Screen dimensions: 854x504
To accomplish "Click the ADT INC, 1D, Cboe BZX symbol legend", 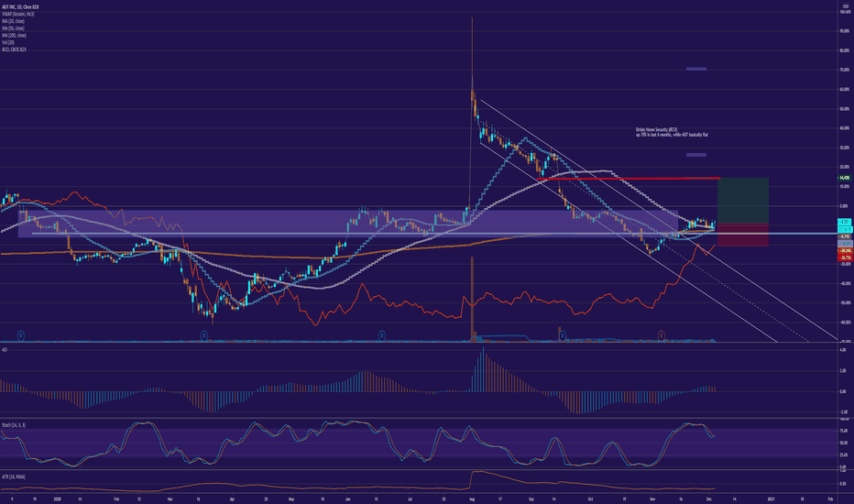I will [20, 7].
